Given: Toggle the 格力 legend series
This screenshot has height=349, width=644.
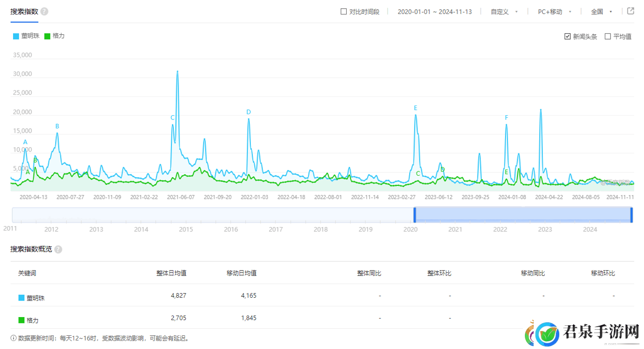Looking at the screenshot, I should [54, 36].
